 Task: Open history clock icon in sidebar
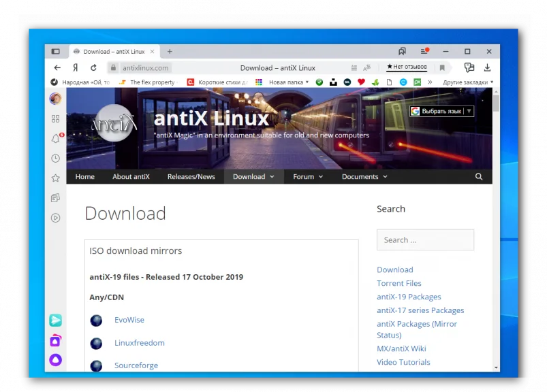coord(55,158)
